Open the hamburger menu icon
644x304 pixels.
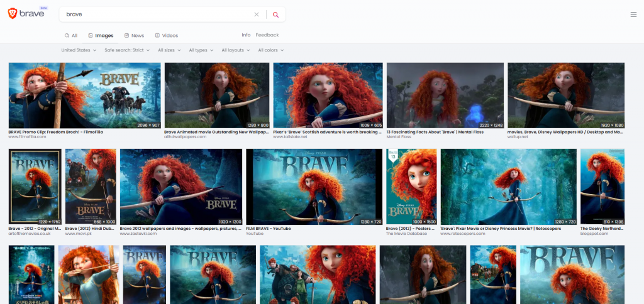click(633, 14)
